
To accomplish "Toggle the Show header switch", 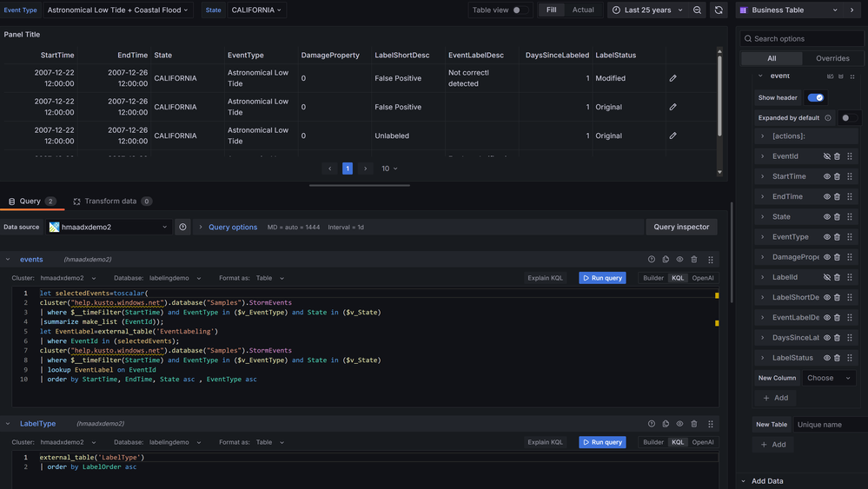I will [x=815, y=98].
